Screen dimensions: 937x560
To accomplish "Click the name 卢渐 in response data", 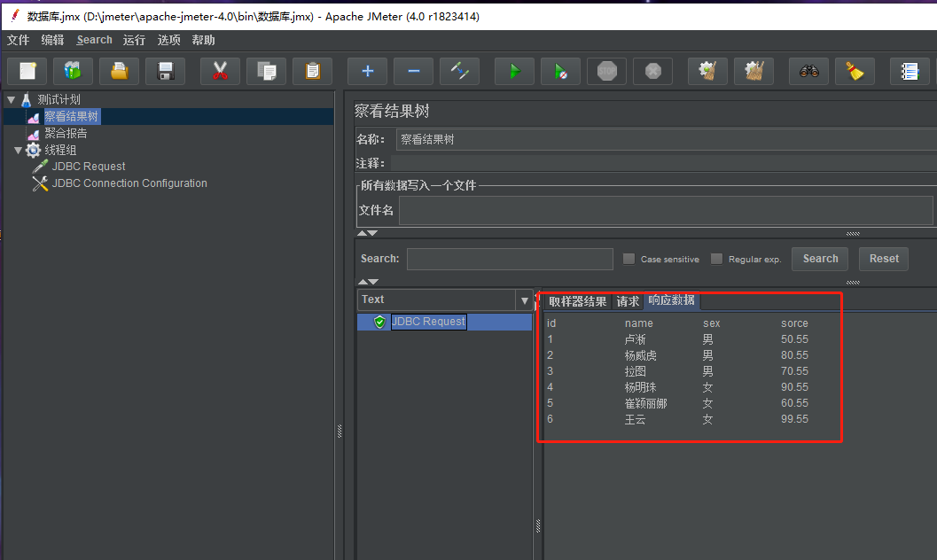I will pyautogui.click(x=636, y=339).
